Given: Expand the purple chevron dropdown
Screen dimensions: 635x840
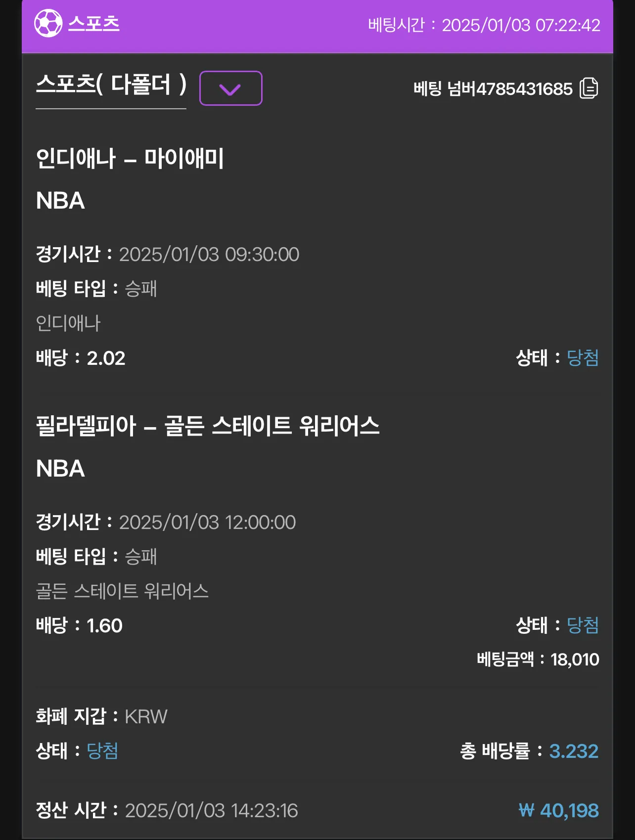Looking at the screenshot, I should (x=230, y=88).
